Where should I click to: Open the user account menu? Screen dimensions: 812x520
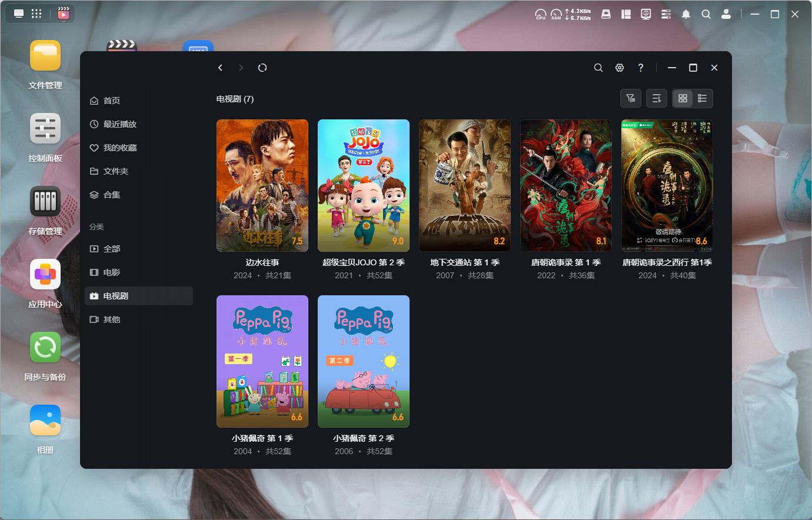[726, 14]
